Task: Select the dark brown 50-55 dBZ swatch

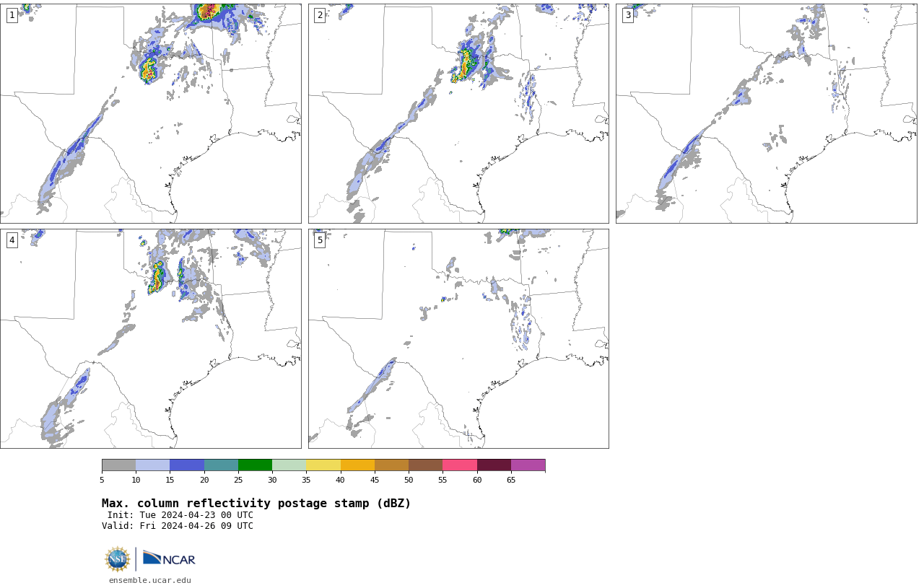Action: click(426, 465)
